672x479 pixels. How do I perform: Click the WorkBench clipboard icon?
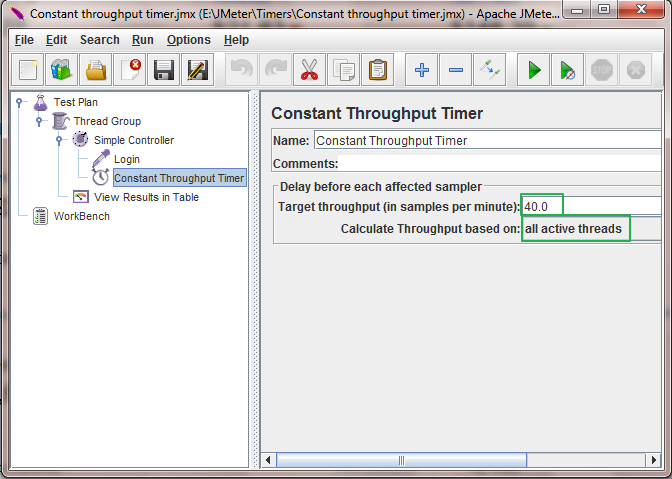tap(40, 216)
